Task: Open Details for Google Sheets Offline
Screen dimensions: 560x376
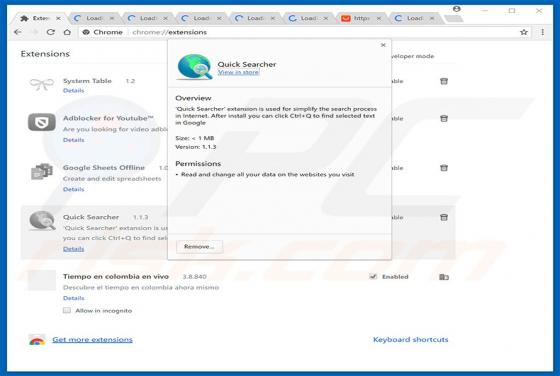Action: [x=74, y=189]
